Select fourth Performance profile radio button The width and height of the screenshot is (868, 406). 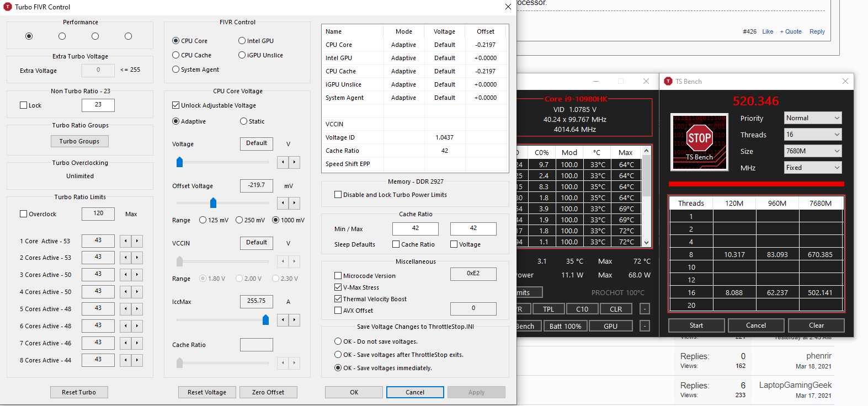click(129, 36)
